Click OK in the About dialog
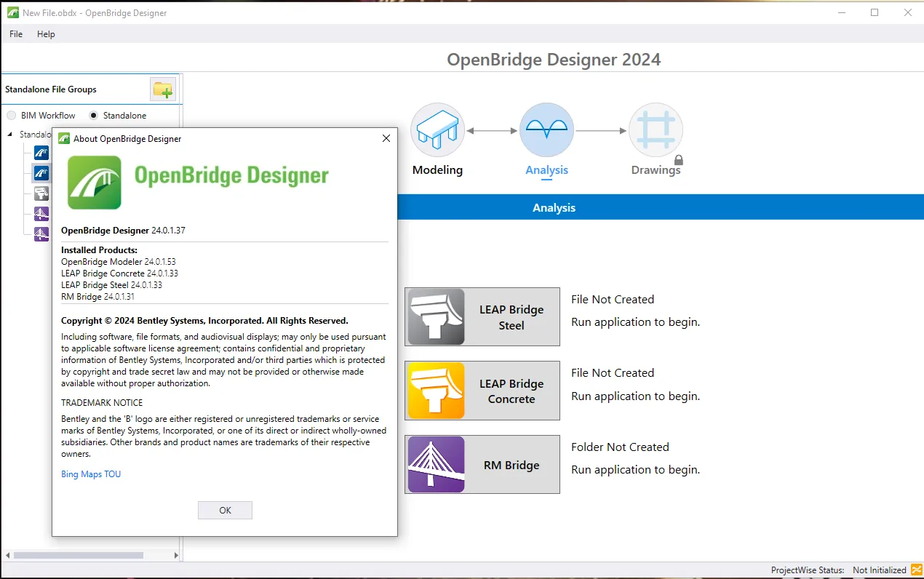Screen dimensions: 924x579 225,511
